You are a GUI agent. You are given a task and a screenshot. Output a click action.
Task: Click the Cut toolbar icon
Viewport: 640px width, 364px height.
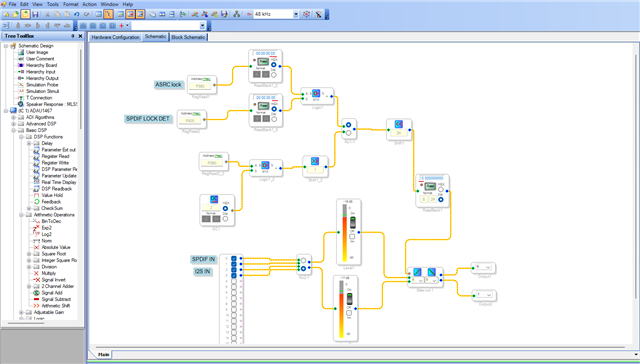pos(47,14)
